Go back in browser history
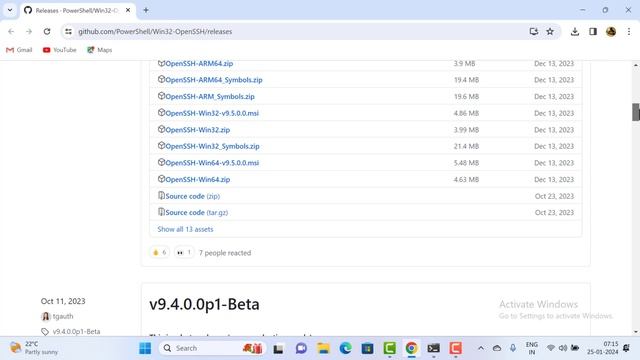The image size is (640, 360). point(11,31)
